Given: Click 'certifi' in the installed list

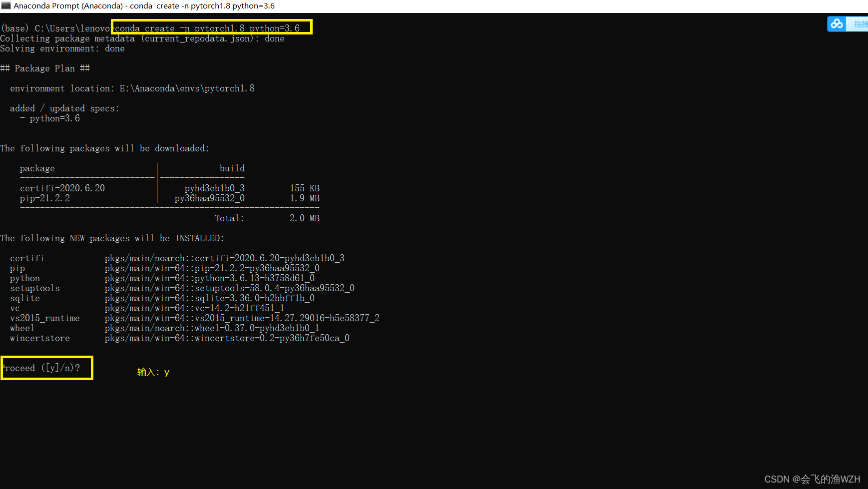Looking at the screenshot, I should point(27,258).
